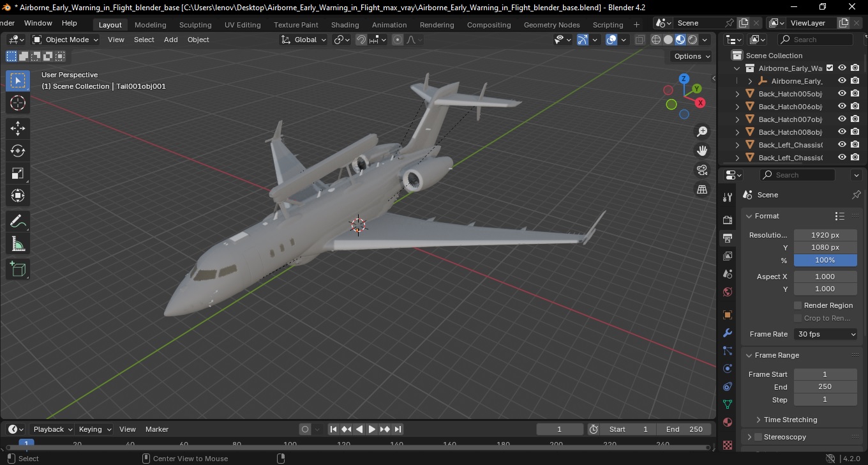The width and height of the screenshot is (868, 465).
Task: Click the 100% resolution scale slider
Action: tap(825, 260)
